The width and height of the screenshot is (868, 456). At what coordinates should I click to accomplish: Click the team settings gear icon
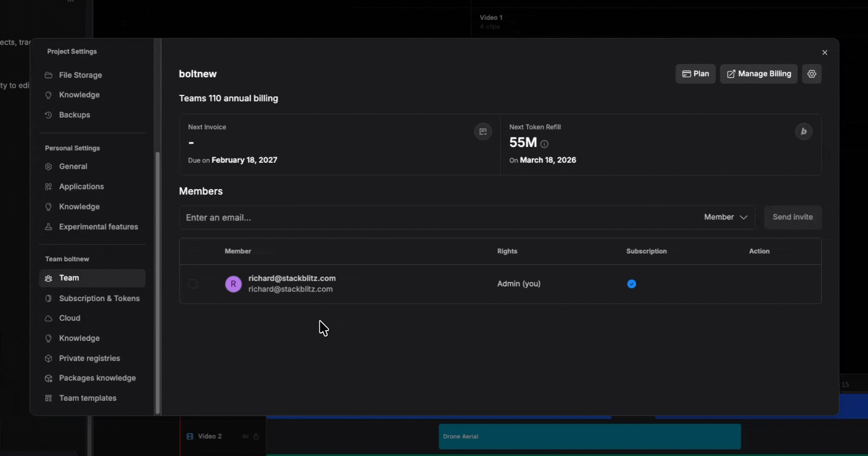click(x=811, y=74)
